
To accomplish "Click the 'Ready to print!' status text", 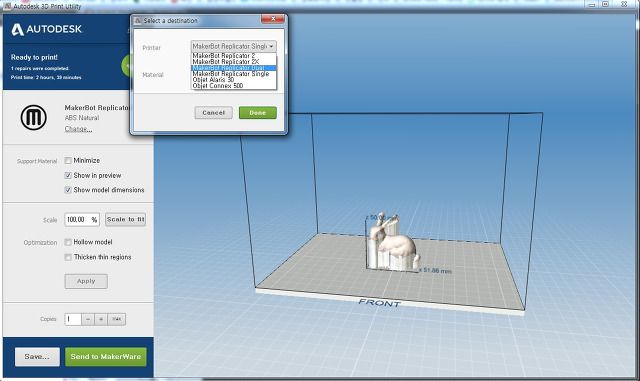I will pos(34,57).
